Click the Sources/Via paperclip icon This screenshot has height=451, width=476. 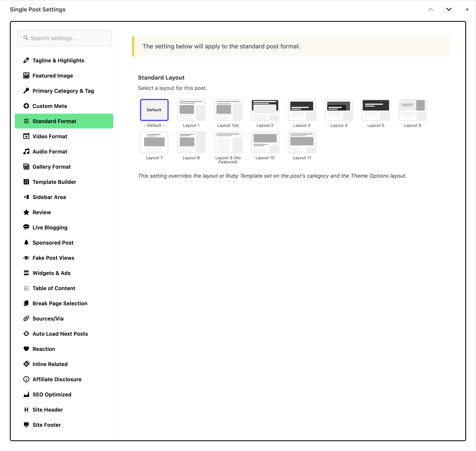pos(26,318)
